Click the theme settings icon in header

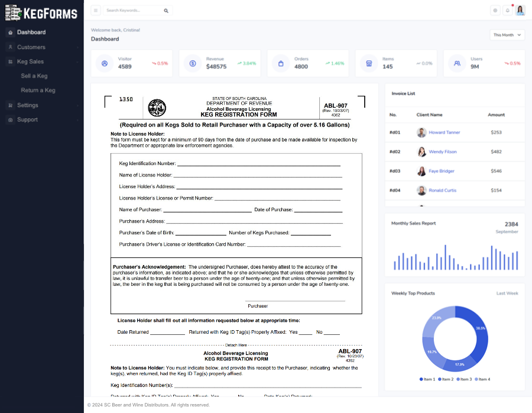tap(495, 11)
